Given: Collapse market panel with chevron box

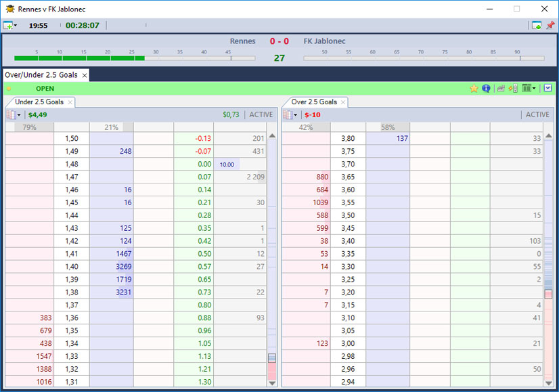Looking at the screenshot, I should (x=548, y=88).
